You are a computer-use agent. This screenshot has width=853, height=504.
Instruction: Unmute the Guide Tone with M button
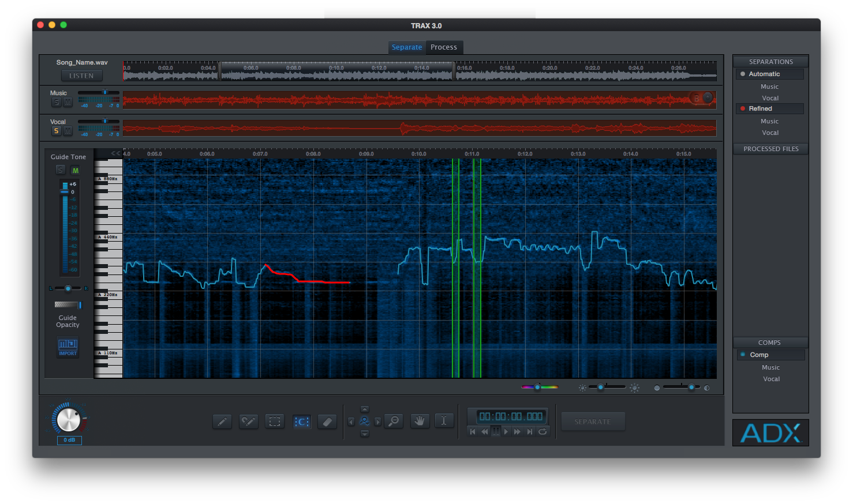point(75,170)
